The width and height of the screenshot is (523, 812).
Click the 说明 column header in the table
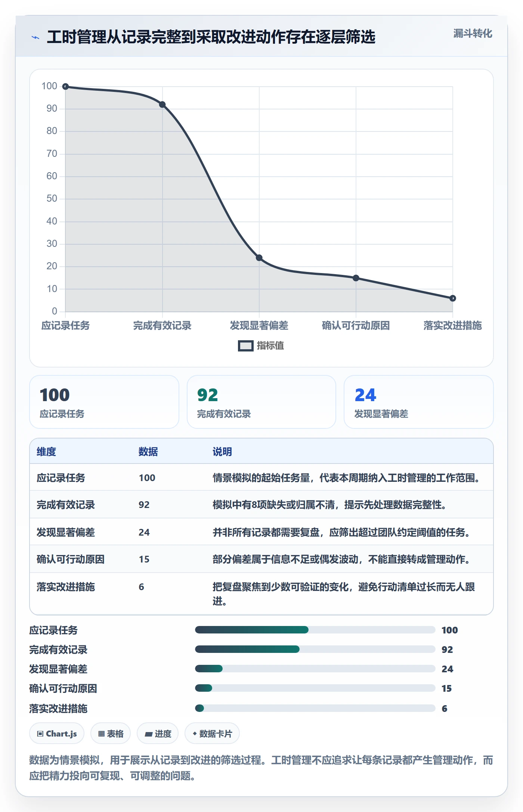[x=222, y=452]
